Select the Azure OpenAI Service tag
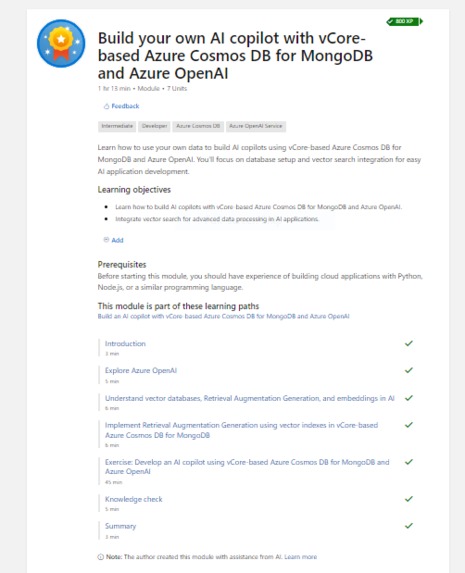The height and width of the screenshot is (573, 465). pos(256,126)
